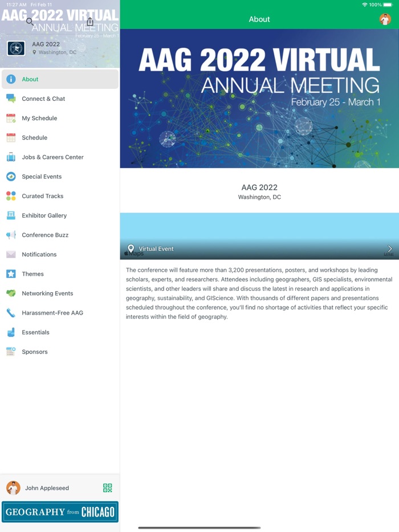Viewport: 399px width, 532px height.
Task: Click the Legal link on the map
Action: click(389, 254)
